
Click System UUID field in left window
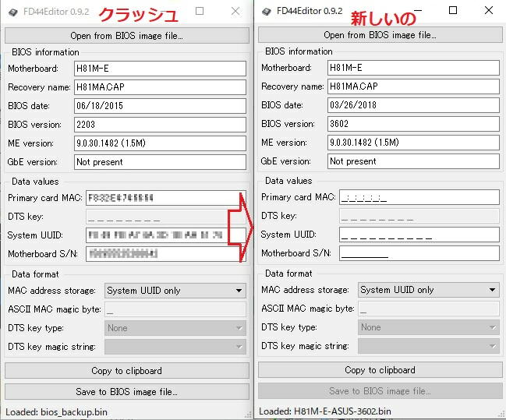pyautogui.click(x=166, y=235)
